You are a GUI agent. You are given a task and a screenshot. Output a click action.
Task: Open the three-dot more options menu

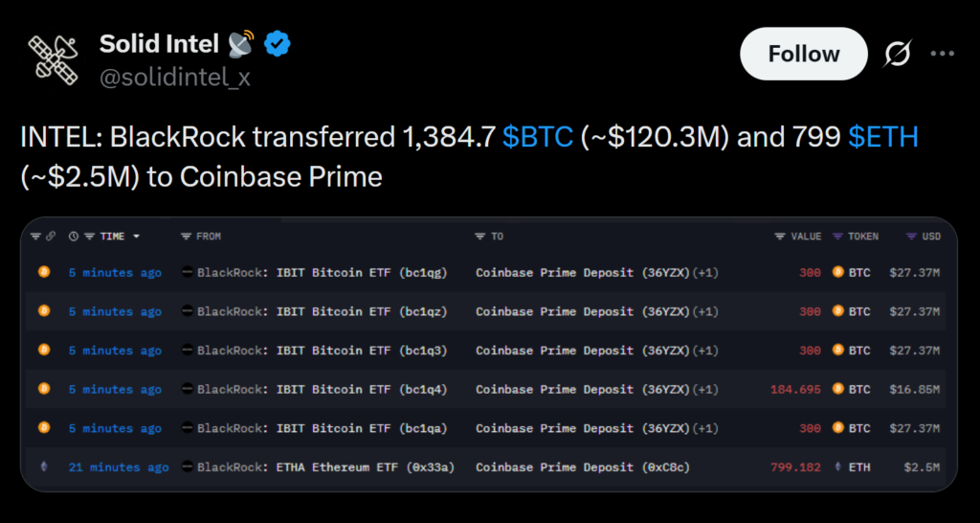point(943,55)
